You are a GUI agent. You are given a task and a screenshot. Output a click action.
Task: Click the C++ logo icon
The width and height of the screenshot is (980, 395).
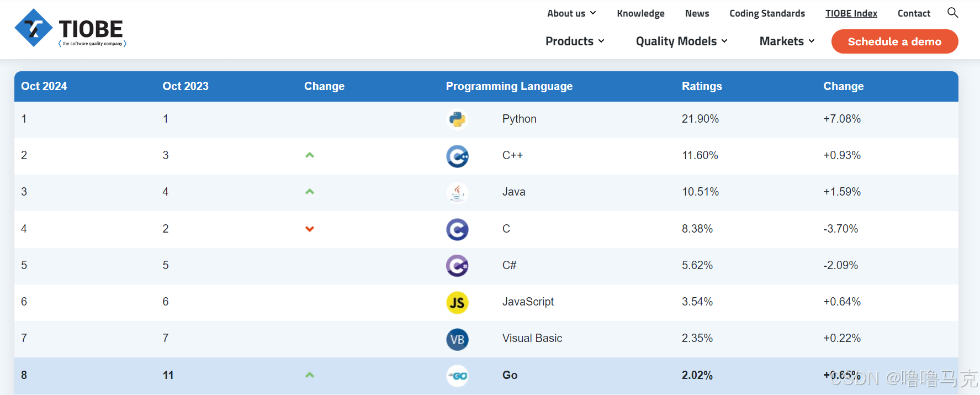(x=457, y=156)
